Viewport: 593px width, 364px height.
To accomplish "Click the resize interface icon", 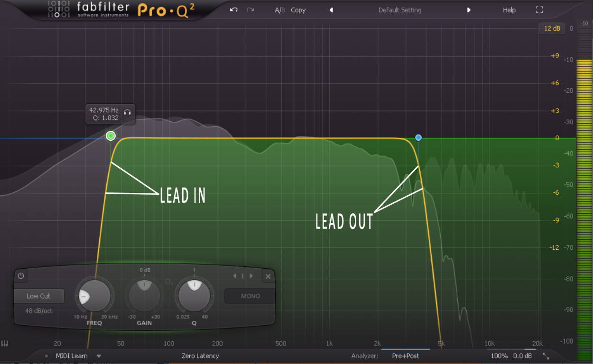I will coord(546,356).
